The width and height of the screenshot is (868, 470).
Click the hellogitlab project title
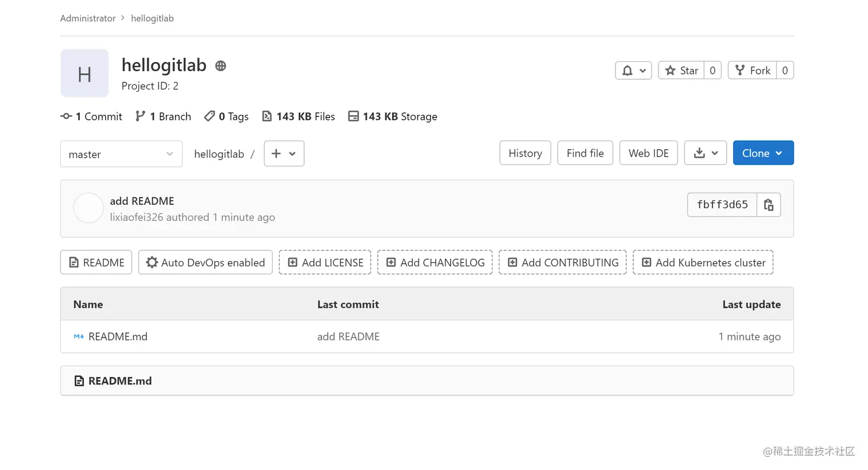tap(164, 65)
